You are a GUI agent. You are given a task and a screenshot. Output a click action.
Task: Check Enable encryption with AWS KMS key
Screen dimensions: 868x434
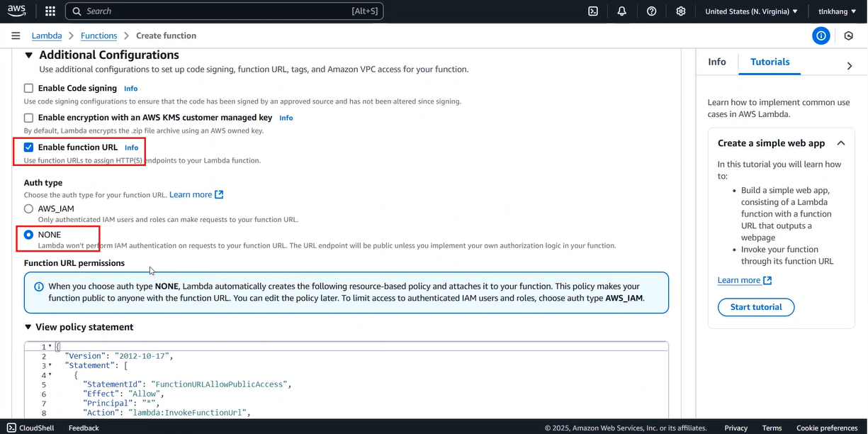[x=29, y=118]
